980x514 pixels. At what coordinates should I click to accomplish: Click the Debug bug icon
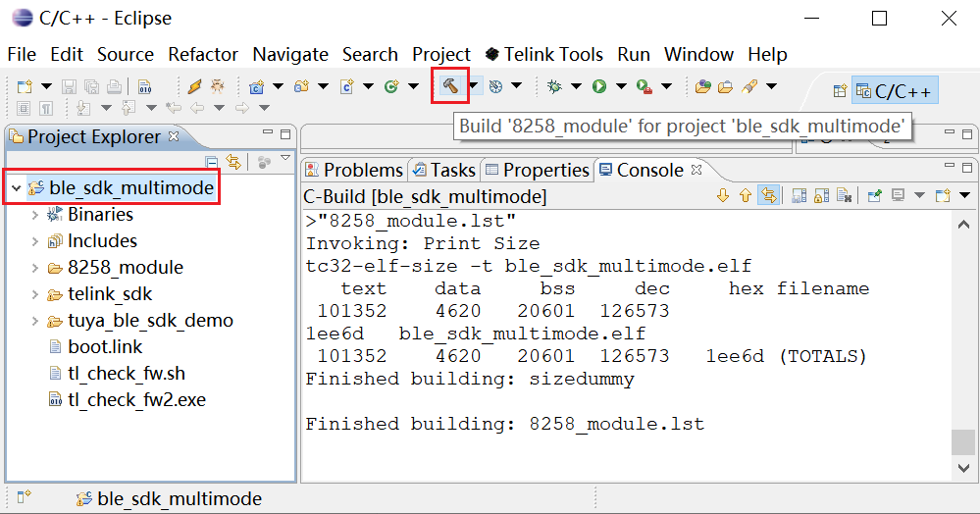[553, 86]
